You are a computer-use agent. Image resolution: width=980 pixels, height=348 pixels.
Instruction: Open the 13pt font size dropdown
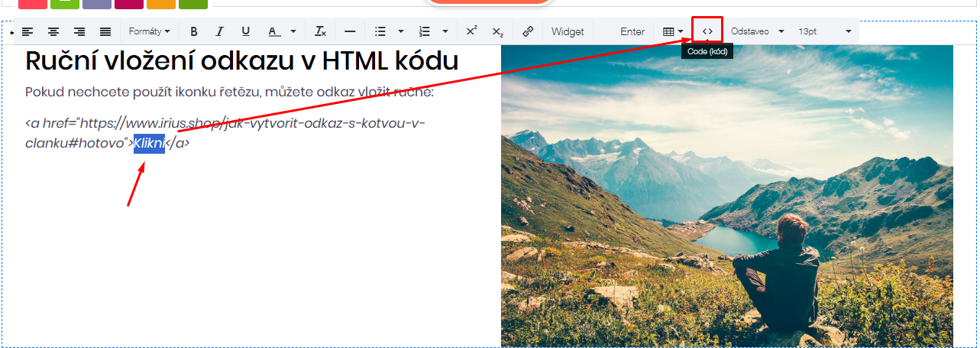point(825,31)
